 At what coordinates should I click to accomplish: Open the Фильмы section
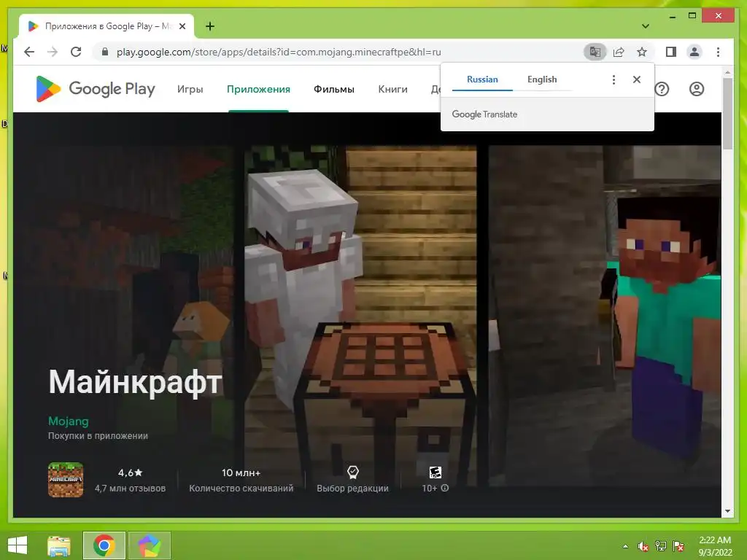click(x=334, y=90)
